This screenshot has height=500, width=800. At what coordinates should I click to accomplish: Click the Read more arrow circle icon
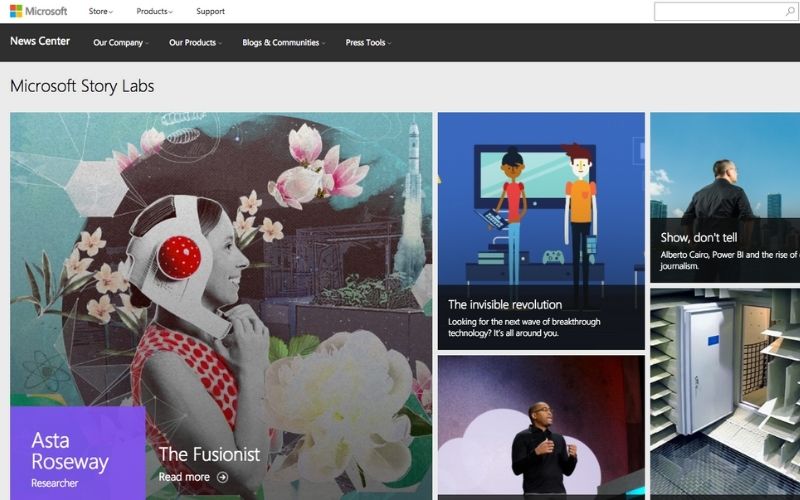point(222,477)
